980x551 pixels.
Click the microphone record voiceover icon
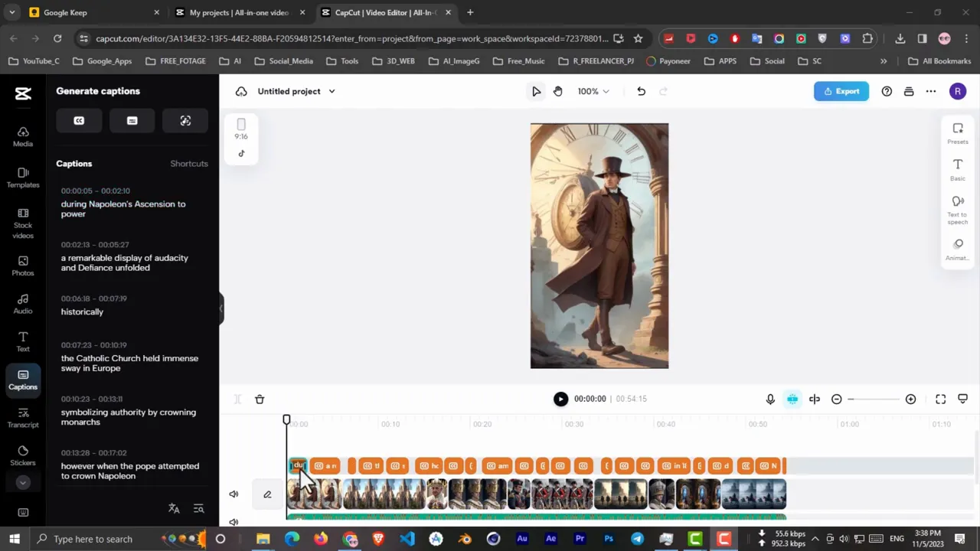pyautogui.click(x=770, y=399)
